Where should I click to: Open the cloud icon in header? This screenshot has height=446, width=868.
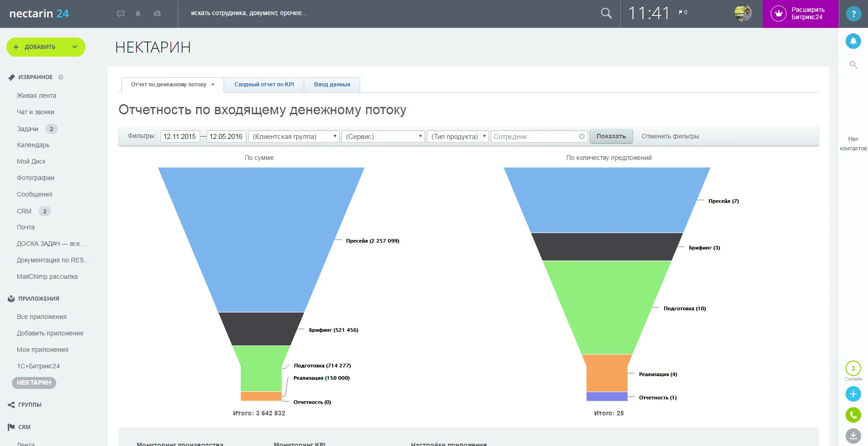[x=157, y=14]
